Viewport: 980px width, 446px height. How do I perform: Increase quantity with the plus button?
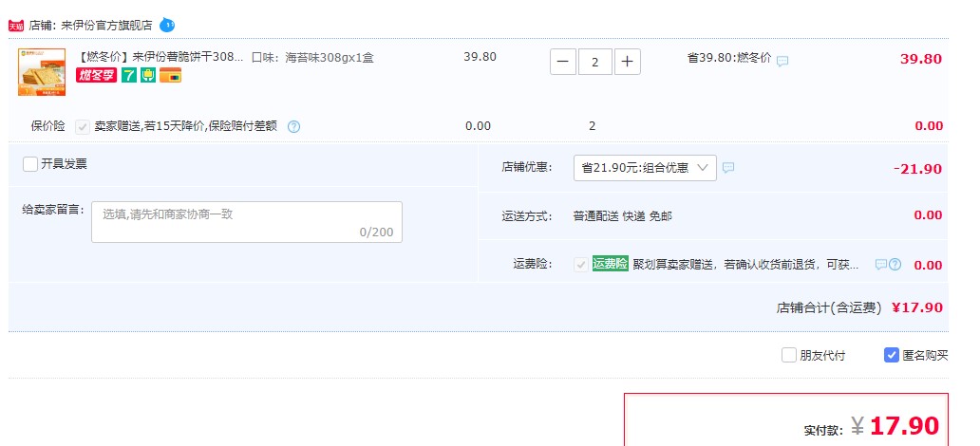628,62
